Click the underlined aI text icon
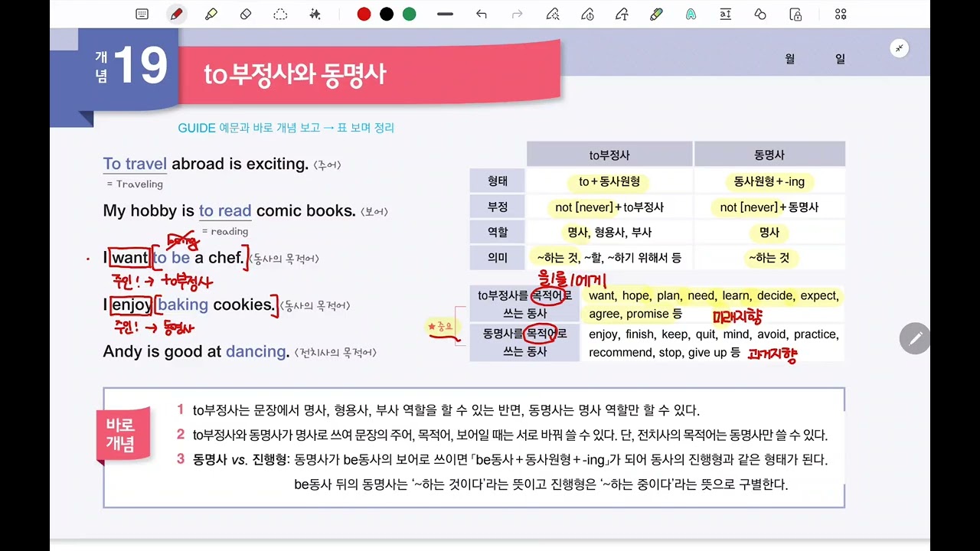The height and width of the screenshot is (551, 980). tap(725, 14)
